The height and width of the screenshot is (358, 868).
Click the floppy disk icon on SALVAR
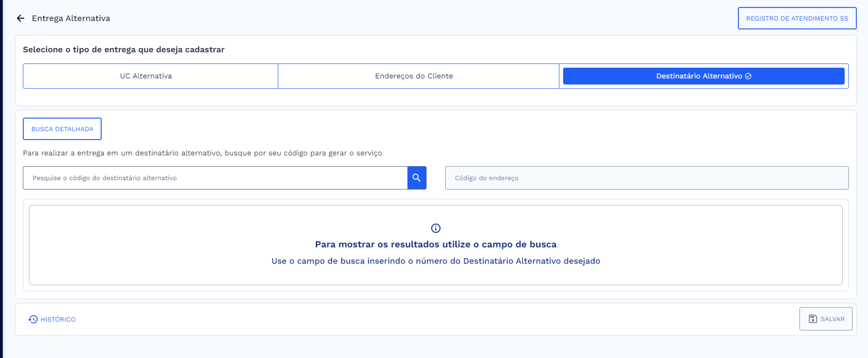pyautogui.click(x=813, y=319)
